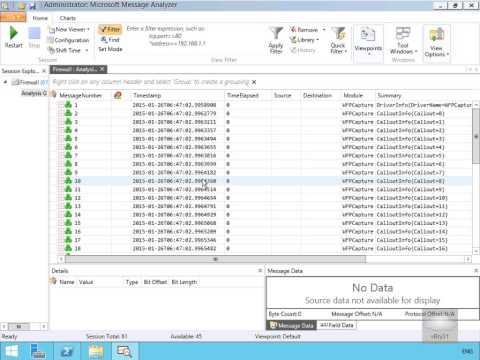Viewport: 480px width, 360px height.
Task: Click the icon on message row 14
Action: pyautogui.click(x=68, y=214)
